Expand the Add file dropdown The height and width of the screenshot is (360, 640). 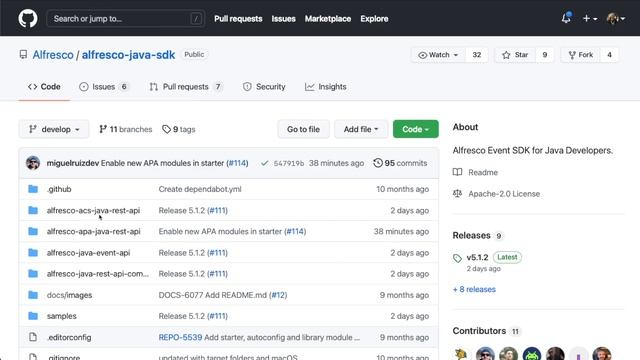tap(361, 129)
